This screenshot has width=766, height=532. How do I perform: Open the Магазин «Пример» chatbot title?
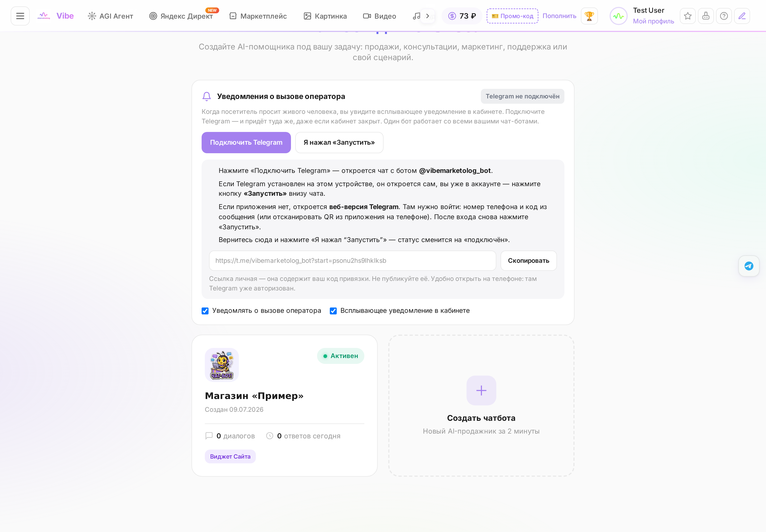[x=254, y=396]
